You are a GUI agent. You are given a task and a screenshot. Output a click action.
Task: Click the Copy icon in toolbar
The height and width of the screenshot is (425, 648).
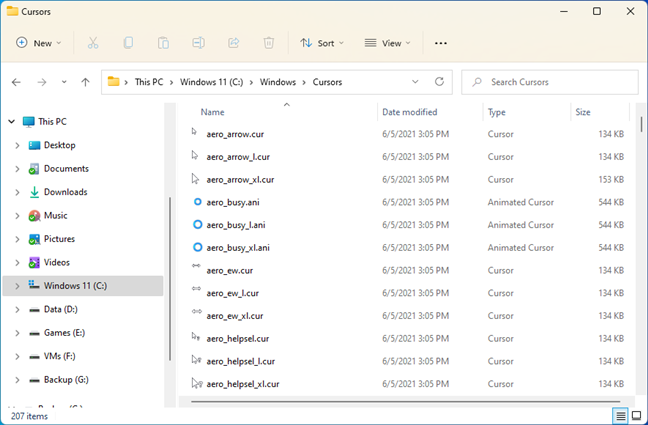pos(128,43)
